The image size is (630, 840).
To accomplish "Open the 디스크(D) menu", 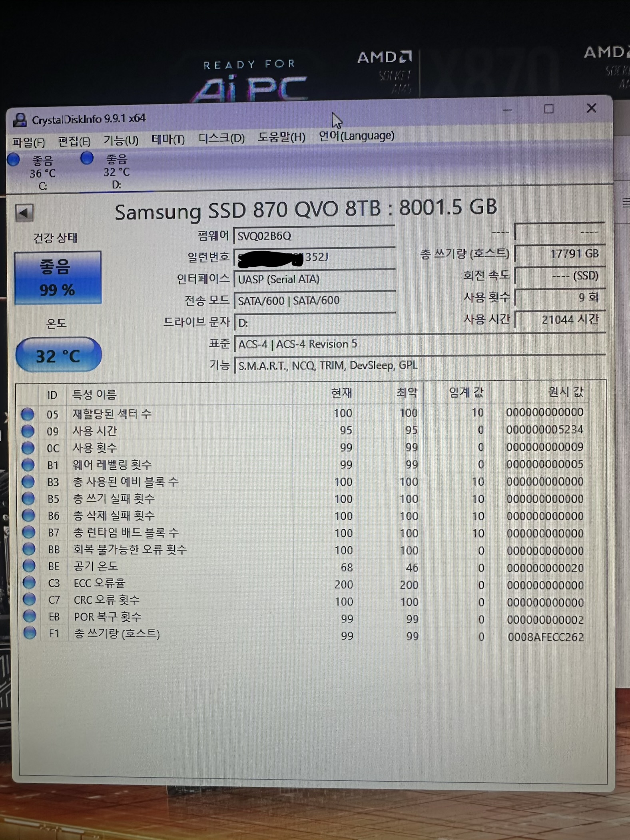I will click(221, 138).
